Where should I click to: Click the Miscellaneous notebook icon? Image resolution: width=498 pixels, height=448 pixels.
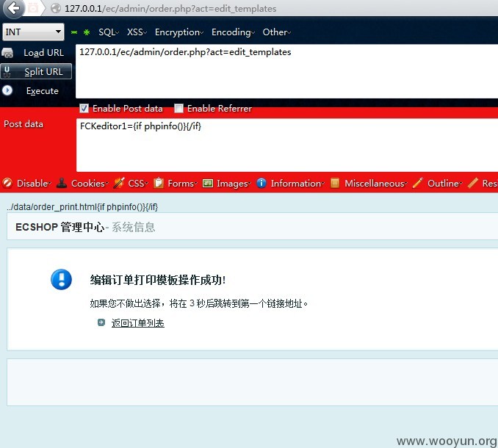(335, 183)
